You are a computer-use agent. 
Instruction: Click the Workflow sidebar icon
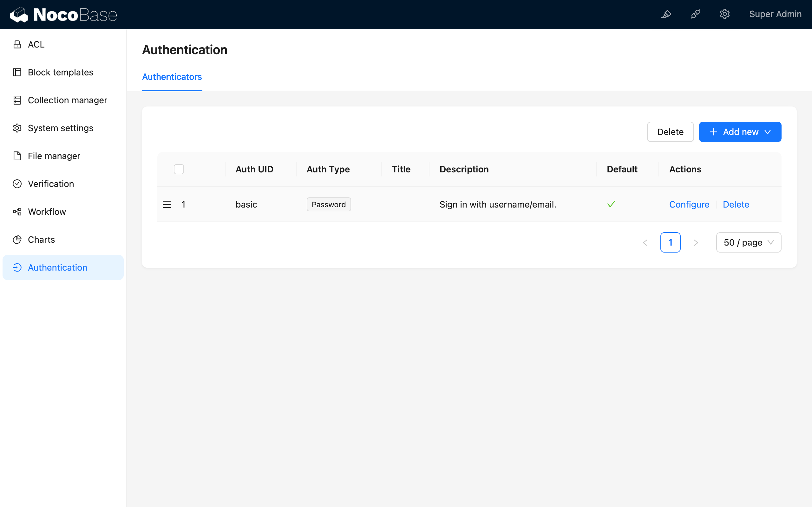[x=17, y=212]
